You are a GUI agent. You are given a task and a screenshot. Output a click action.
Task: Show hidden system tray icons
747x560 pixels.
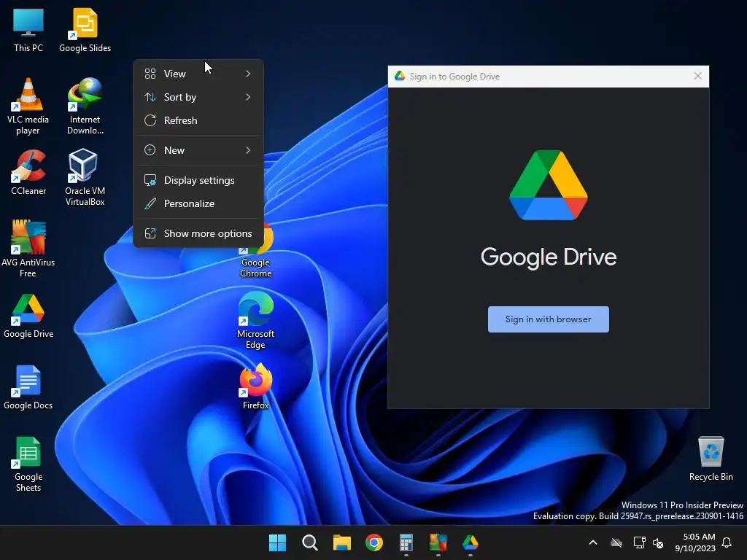[593, 542]
